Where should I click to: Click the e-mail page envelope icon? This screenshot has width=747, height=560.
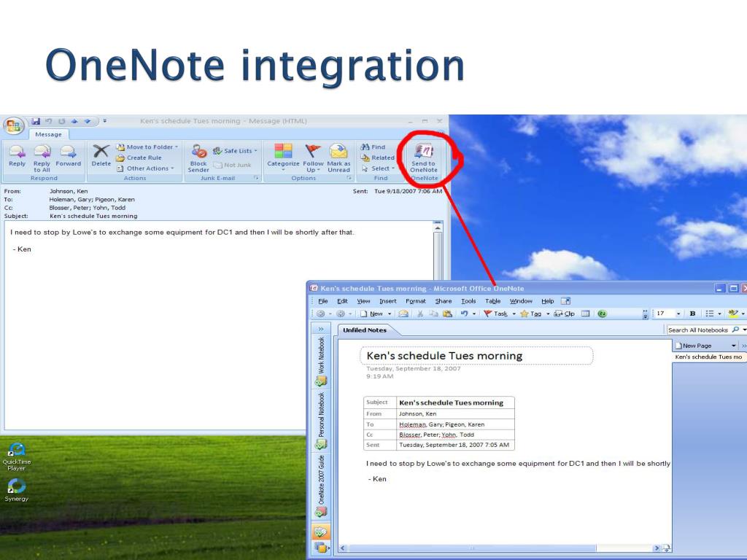pos(403,314)
